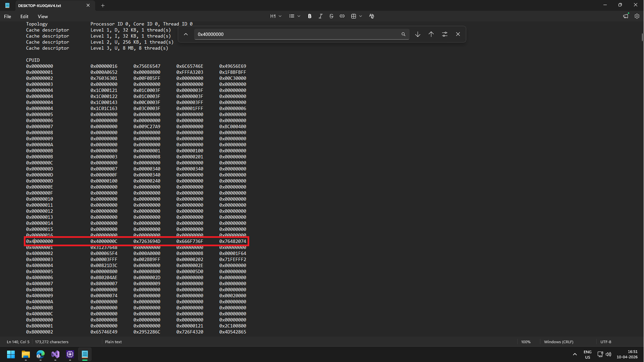
Task: Open the View menu
Action: [x=43, y=16]
